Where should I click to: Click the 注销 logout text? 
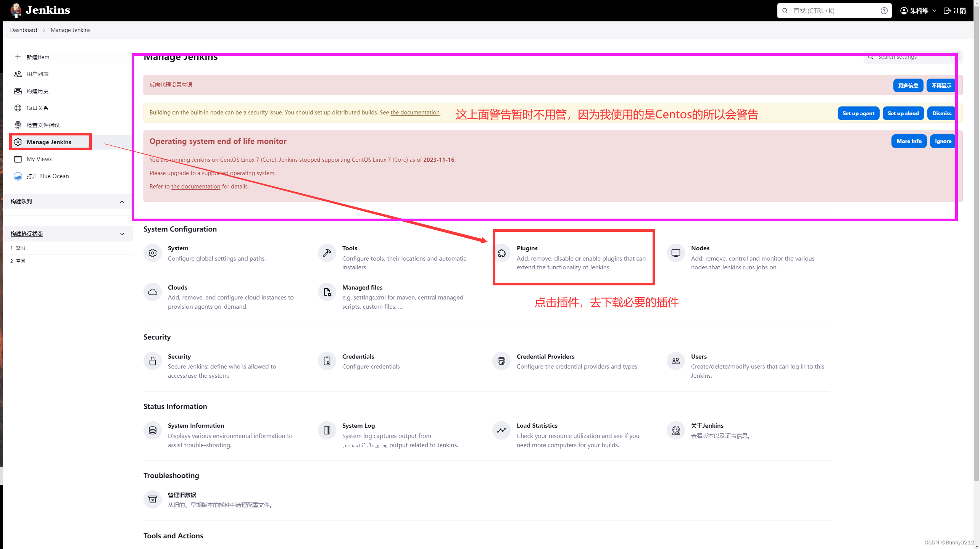pos(960,11)
